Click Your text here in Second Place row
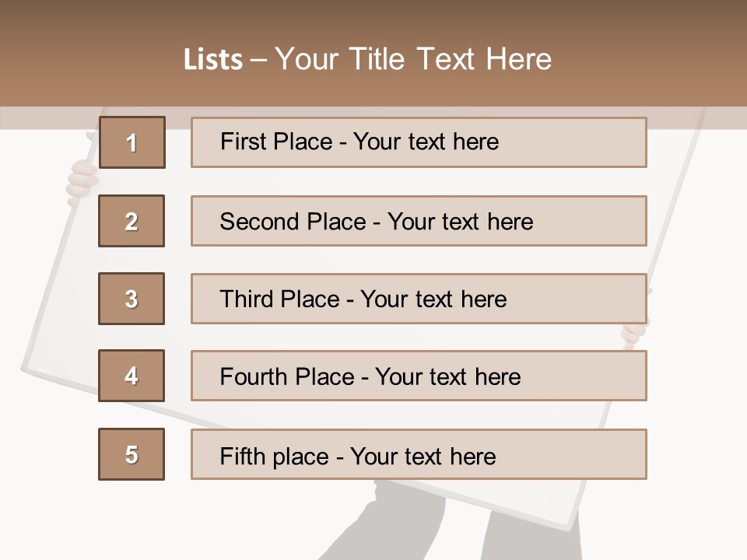Image resolution: width=747 pixels, height=560 pixels. pyautogui.click(x=460, y=222)
